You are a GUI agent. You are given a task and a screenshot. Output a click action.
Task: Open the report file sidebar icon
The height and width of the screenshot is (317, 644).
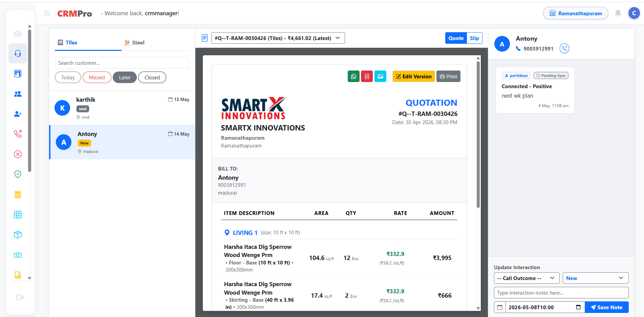pyautogui.click(x=18, y=275)
